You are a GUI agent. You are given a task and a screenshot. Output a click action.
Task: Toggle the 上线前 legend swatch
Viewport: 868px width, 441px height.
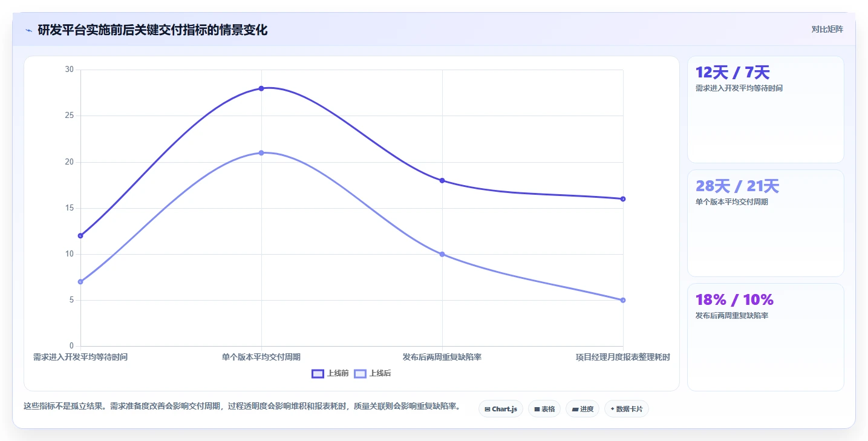tap(318, 373)
